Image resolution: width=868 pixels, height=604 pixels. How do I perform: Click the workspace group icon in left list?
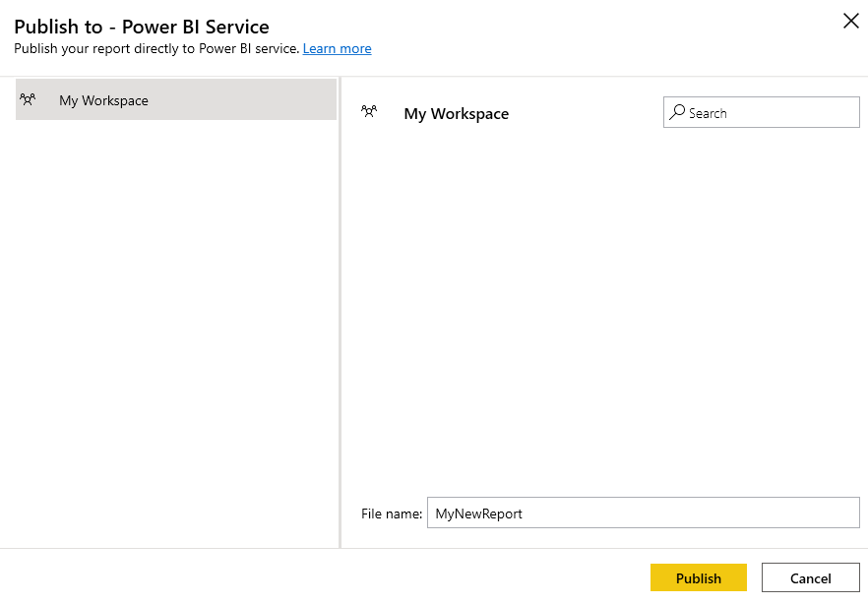(28, 99)
